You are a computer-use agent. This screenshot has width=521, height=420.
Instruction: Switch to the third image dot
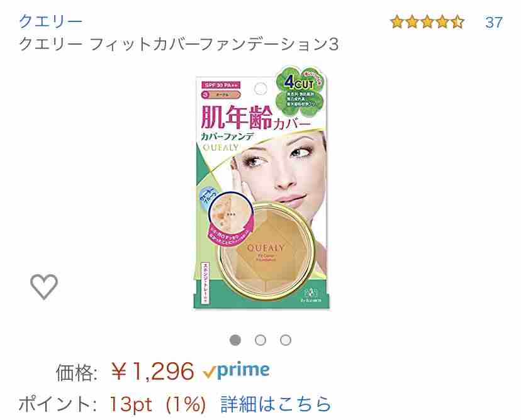(286, 340)
